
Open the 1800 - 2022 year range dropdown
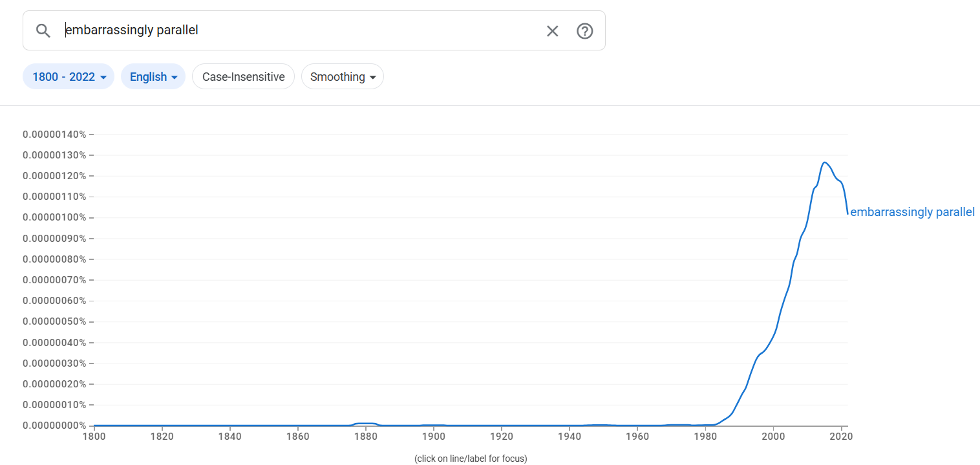click(69, 77)
